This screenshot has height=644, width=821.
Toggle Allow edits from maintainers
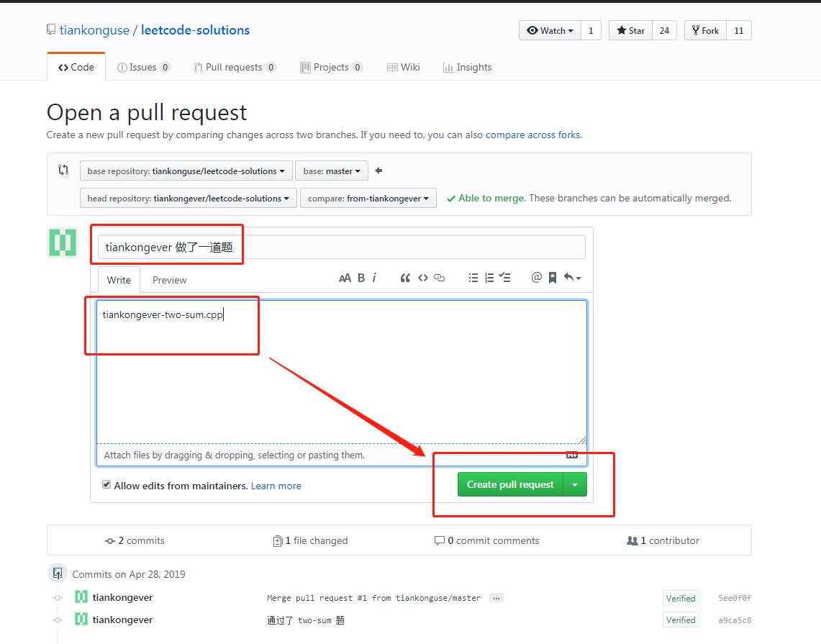tap(106, 485)
